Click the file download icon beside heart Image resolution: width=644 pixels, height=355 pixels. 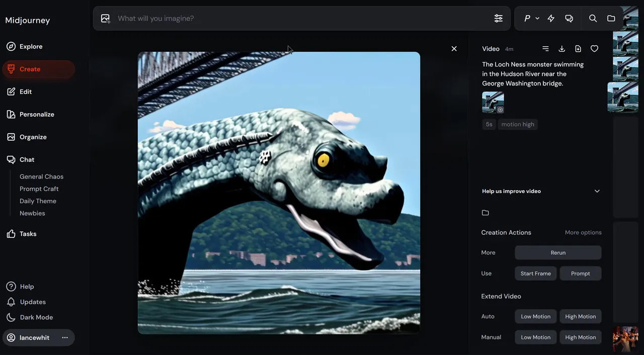pyautogui.click(x=578, y=49)
